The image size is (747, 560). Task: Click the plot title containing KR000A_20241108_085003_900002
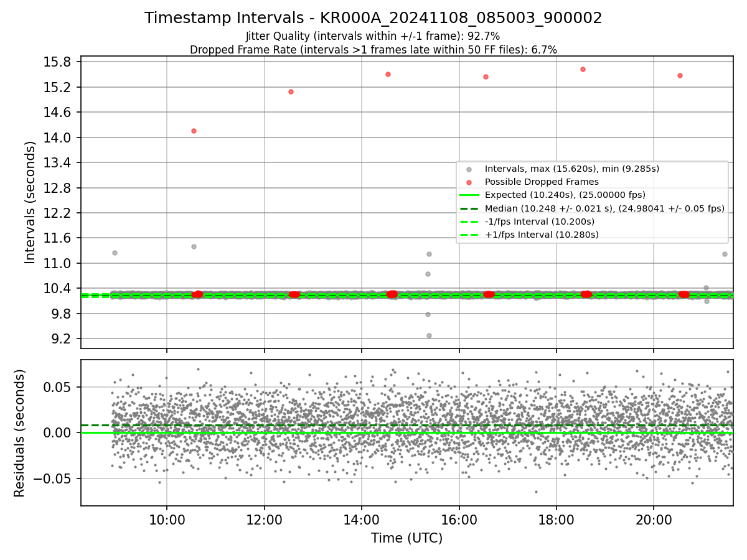[373, 18]
